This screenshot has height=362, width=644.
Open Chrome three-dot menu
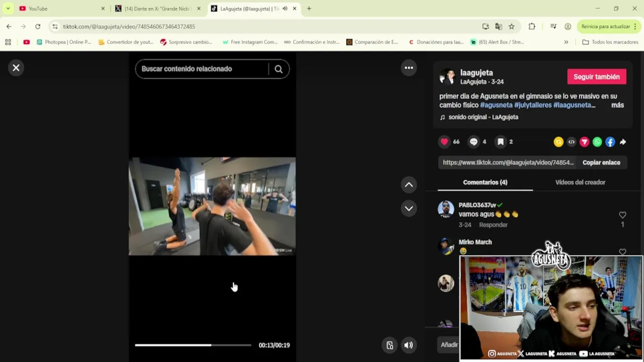(635, 27)
